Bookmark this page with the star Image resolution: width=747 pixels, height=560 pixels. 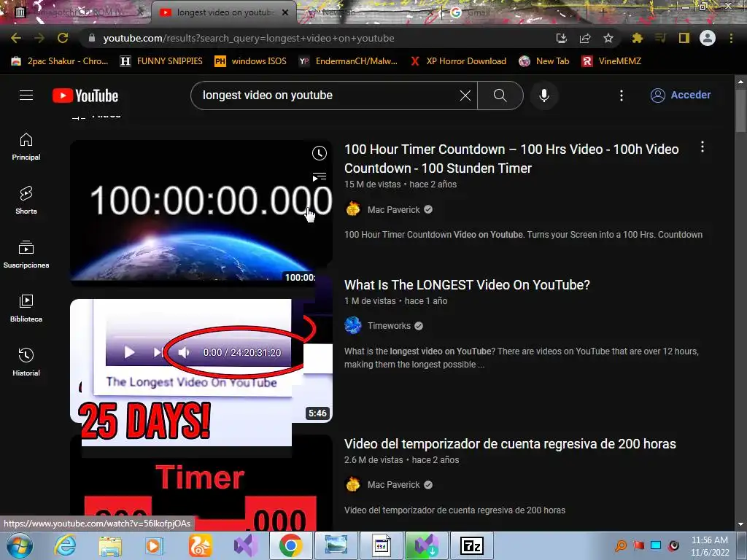(x=608, y=38)
